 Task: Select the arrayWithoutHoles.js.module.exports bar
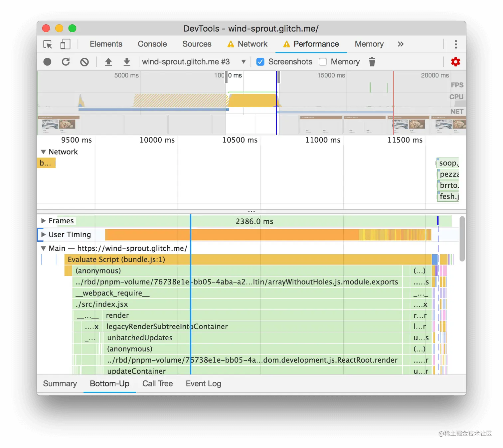[237, 282]
